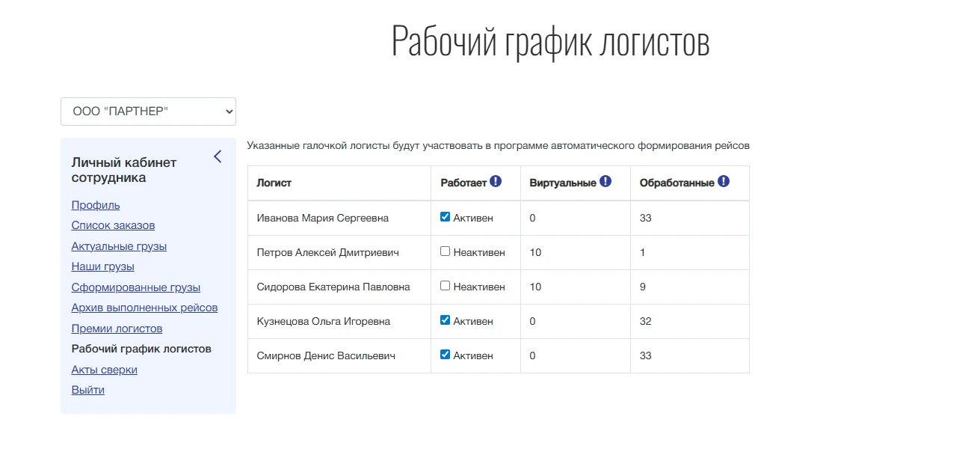The image size is (980, 449).
Task: Select the name Кузнецова Ольга Игоревна
Action: (324, 321)
